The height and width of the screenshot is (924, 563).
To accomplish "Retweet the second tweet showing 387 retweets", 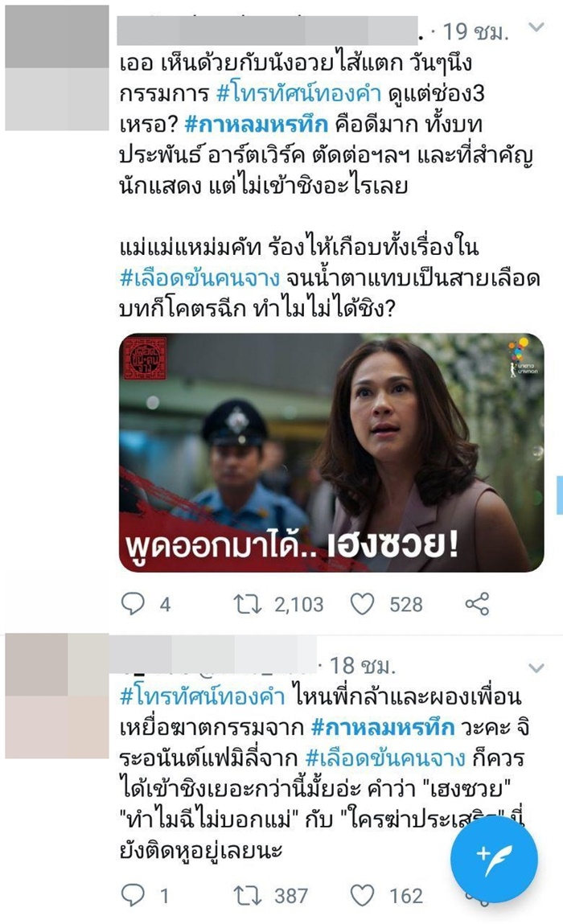I will [x=248, y=896].
